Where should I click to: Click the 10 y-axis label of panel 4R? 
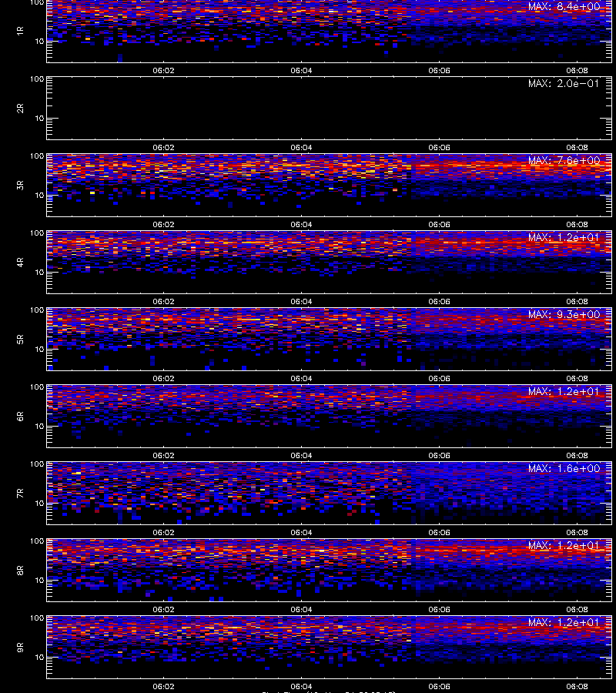click(x=39, y=273)
